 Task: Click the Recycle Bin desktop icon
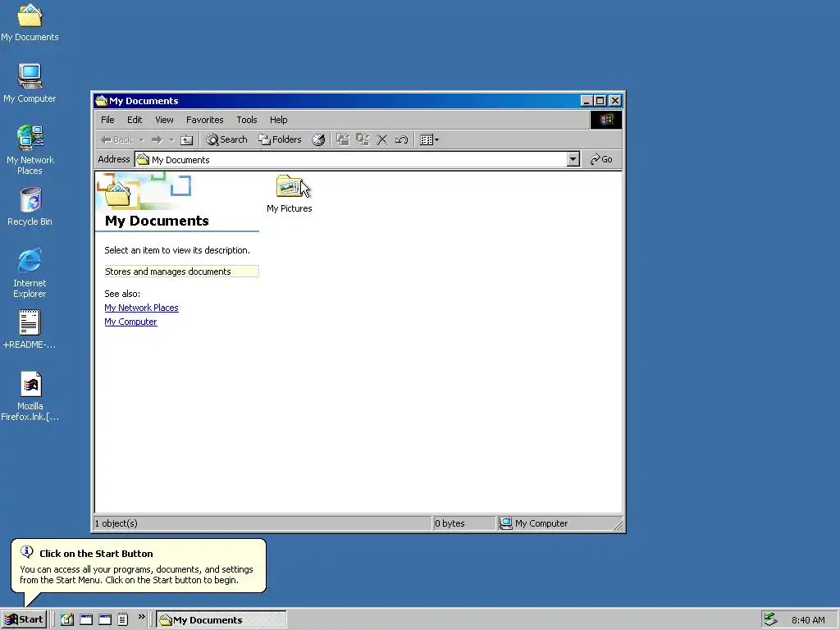point(30,207)
